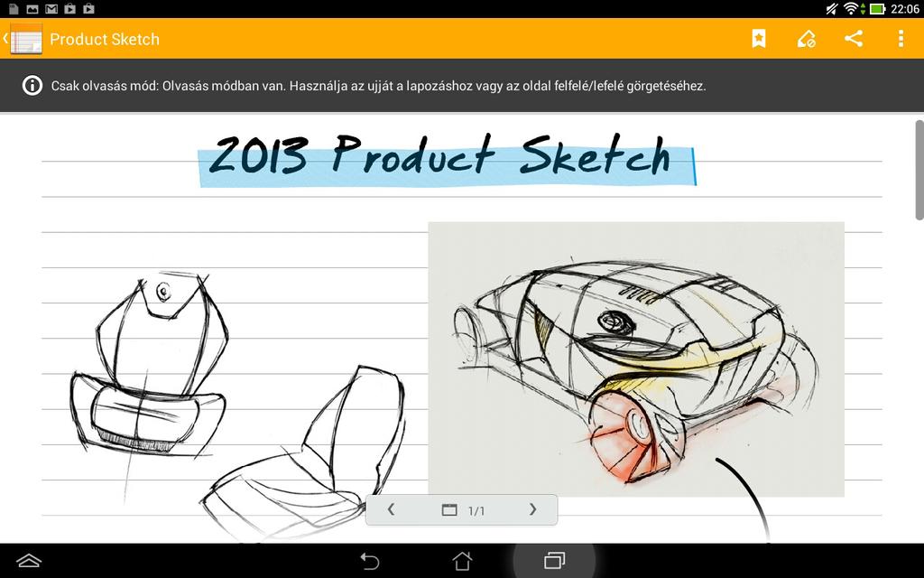Tap the Gmail notification icon
The image size is (924, 578).
51,9
